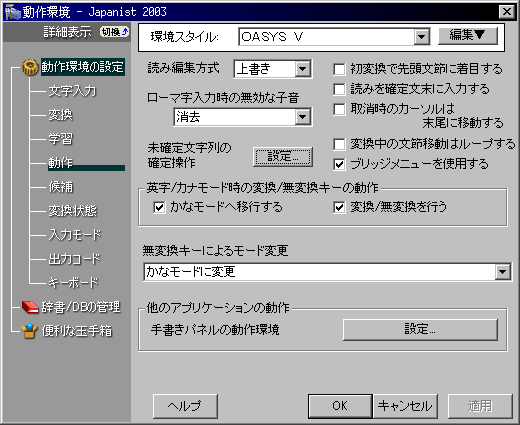Image resolution: width=520 pixels, height=425 pixels.
Task: Select 動作環境の設定 tree root
Action: 83,67
